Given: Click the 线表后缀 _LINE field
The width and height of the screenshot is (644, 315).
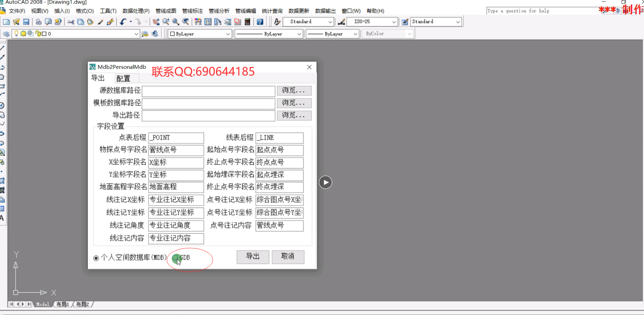Looking at the screenshot, I should click(280, 138).
